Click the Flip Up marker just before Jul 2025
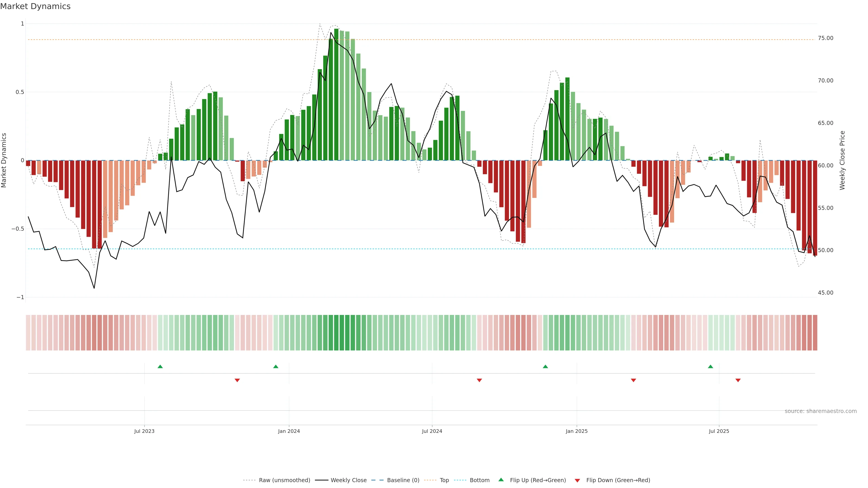Viewport: 868px width, 488px height. point(710,366)
